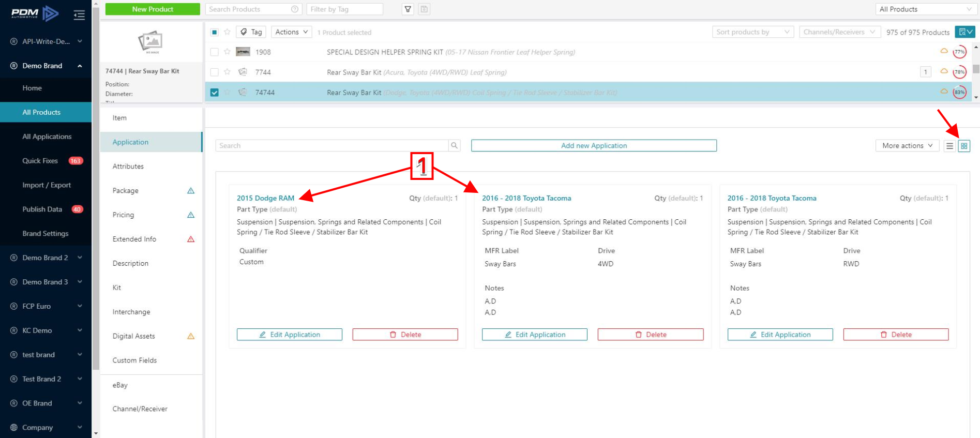Click the cloud icon on row 7744
Screen dimensions: 980x438
pos(944,71)
